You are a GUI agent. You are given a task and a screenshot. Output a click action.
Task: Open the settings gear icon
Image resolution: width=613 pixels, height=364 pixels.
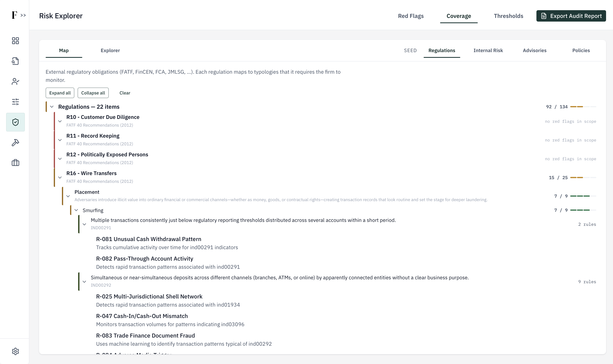[x=15, y=351]
